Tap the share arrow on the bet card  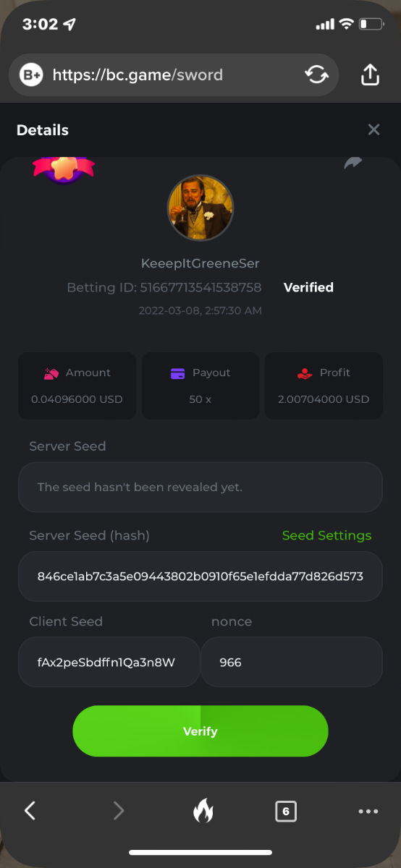coord(353,163)
